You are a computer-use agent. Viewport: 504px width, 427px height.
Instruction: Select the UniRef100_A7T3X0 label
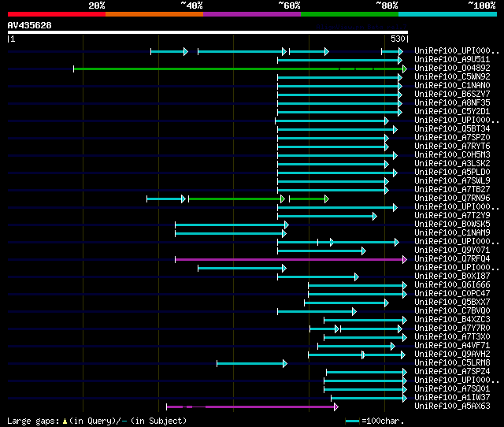coord(452,337)
